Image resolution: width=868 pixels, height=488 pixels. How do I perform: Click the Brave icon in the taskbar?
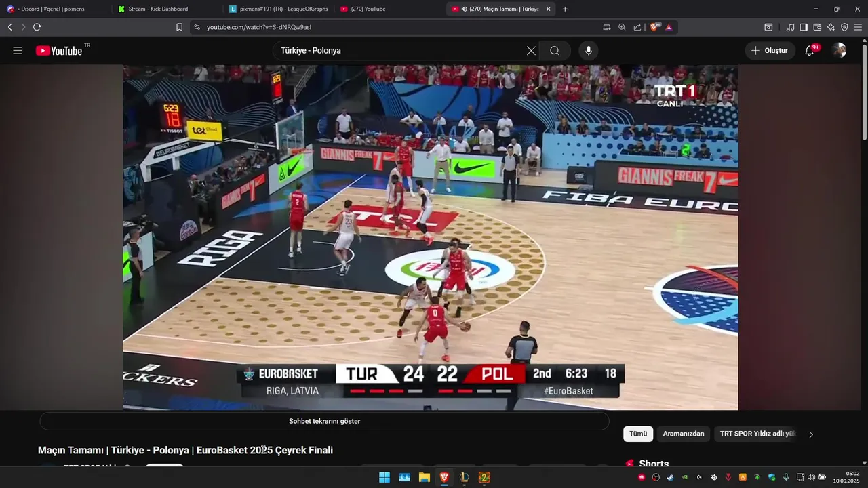click(444, 477)
